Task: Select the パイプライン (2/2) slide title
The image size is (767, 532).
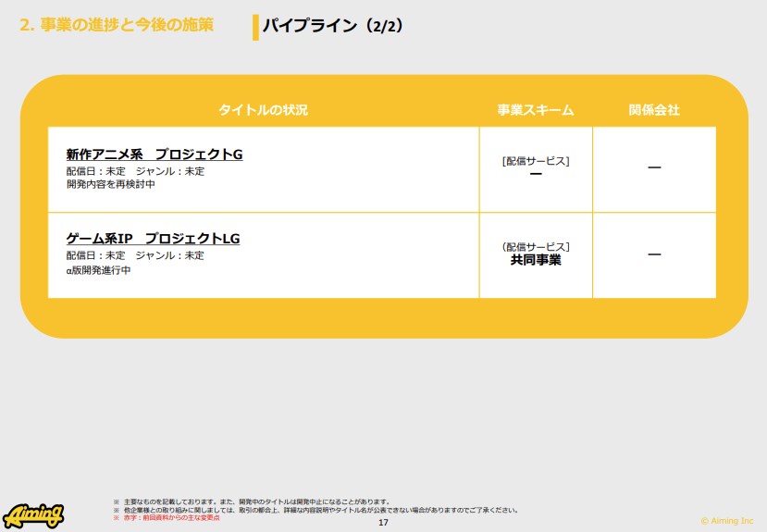Action: (332, 26)
